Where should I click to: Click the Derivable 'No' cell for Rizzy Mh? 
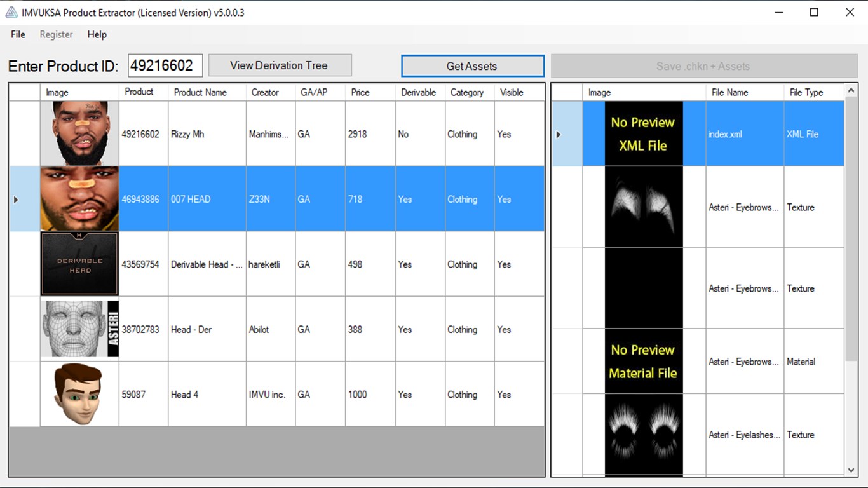click(420, 134)
